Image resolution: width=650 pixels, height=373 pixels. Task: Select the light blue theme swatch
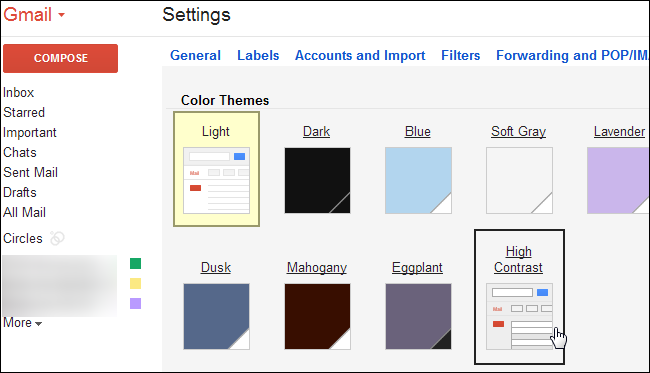pyautogui.click(x=418, y=180)
